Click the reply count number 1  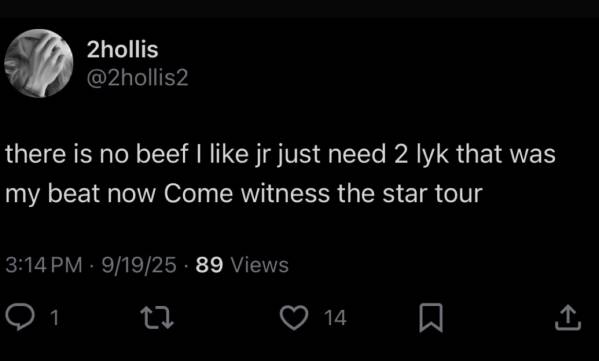55,318
